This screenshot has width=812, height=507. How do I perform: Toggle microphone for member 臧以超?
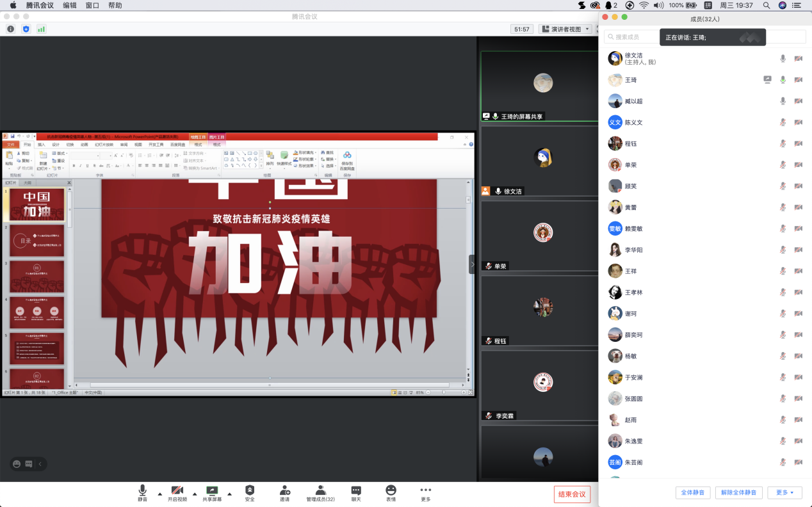click(x=783, y=101)
